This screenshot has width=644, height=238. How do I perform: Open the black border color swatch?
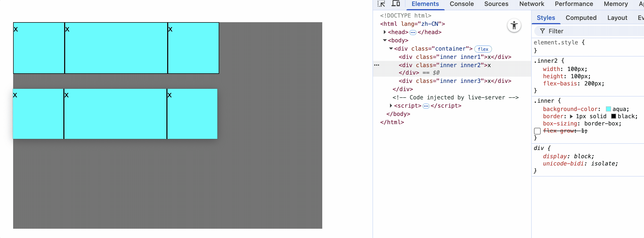[x=614, y=116]
